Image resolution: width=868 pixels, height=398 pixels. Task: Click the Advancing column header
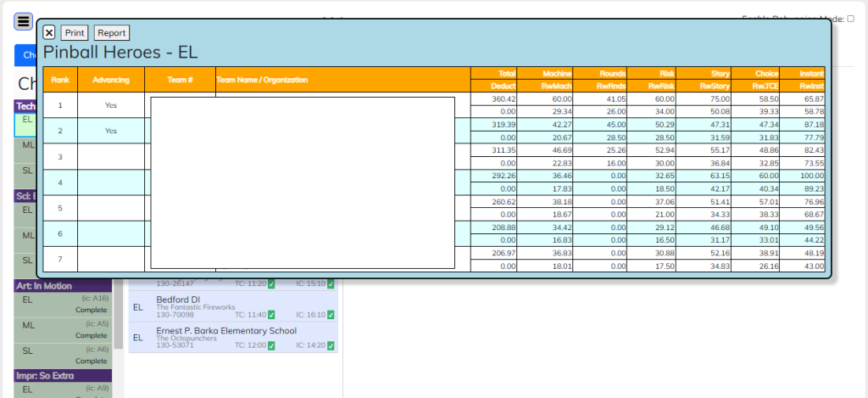click(x=111, y=80)
